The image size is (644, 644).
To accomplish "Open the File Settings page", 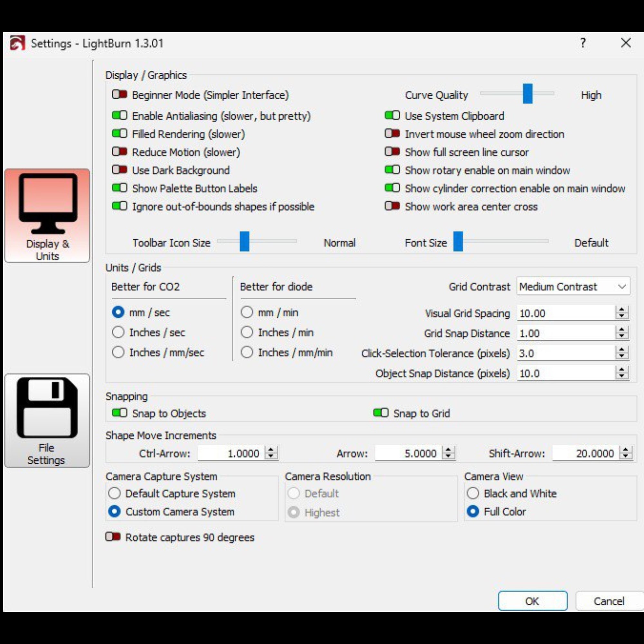I will coord(47,420).
